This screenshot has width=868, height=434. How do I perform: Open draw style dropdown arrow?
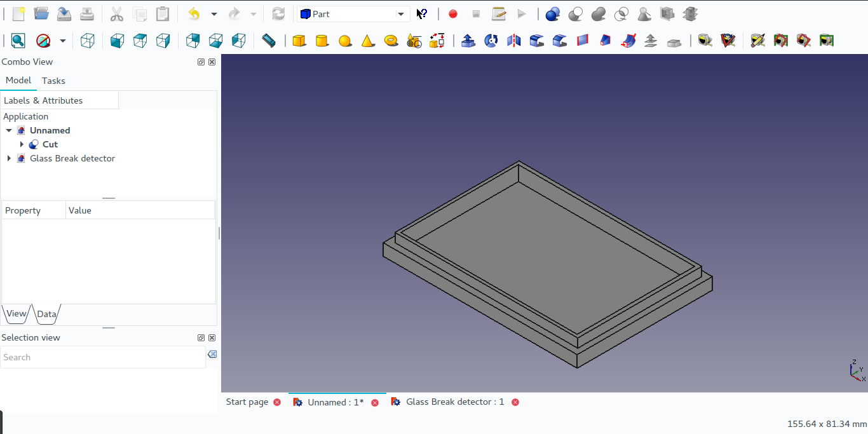(x=62, y=41)
